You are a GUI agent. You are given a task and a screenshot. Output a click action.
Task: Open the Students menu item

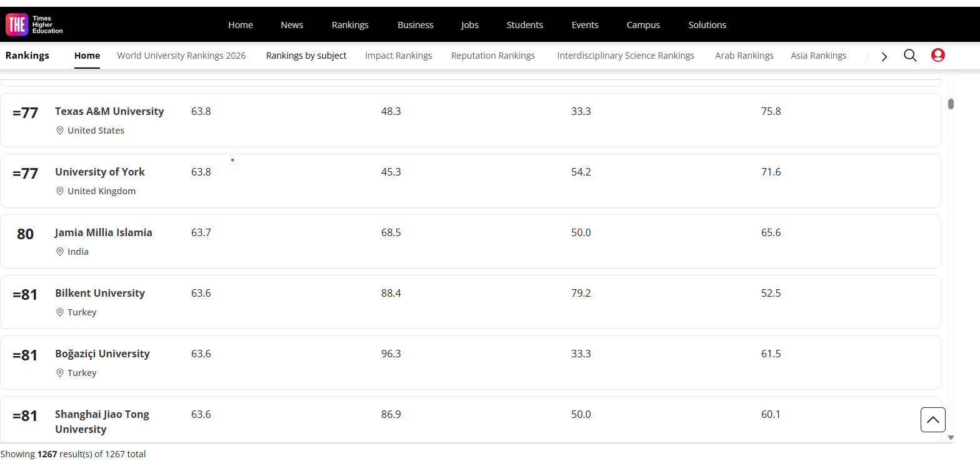(x=524, y=25)
